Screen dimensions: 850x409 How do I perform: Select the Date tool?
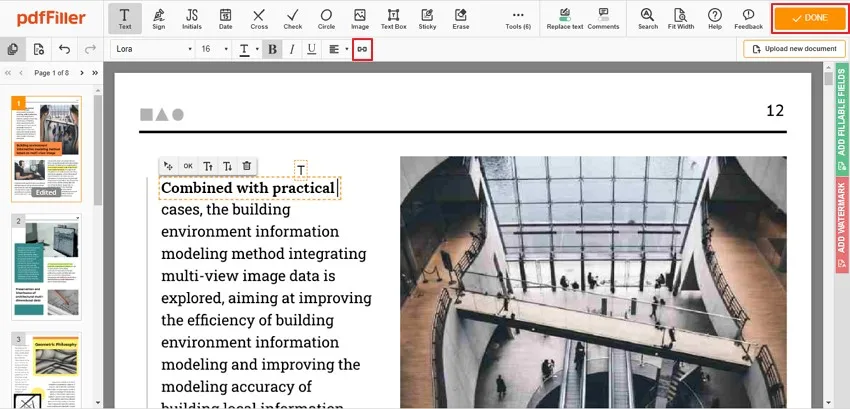[x=226, y=18]
